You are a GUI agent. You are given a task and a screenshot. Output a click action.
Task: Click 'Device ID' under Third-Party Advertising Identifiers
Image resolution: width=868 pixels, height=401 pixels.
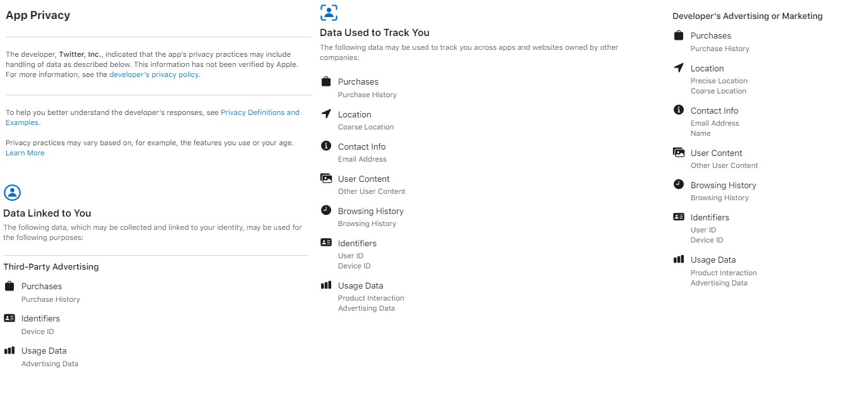(38, 332)
